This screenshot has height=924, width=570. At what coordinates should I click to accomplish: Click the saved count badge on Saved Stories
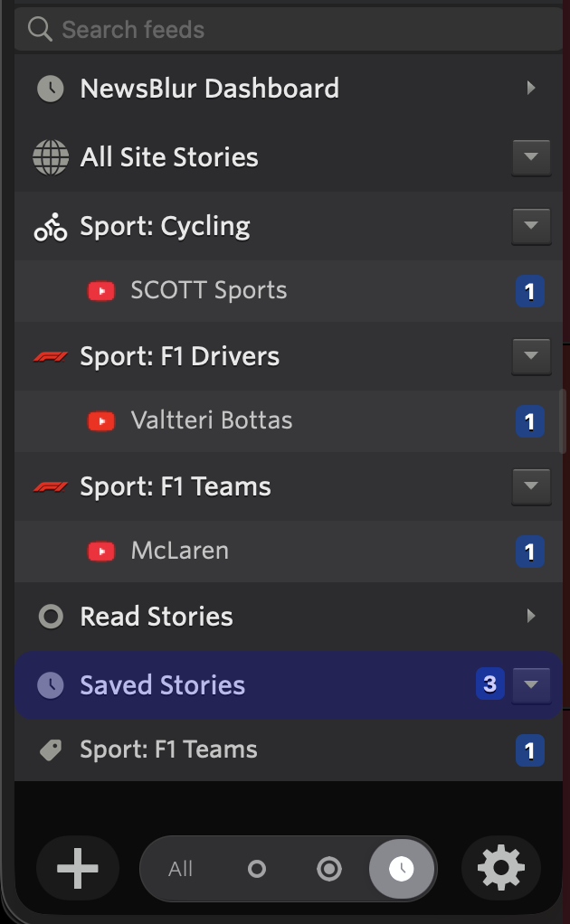[489, 684]
